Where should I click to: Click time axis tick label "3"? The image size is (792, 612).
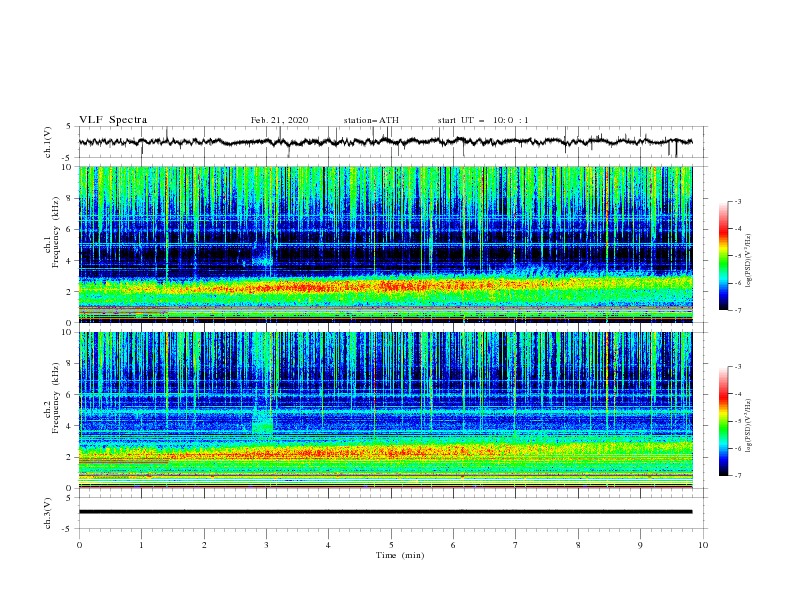click(x=266, y=545)
